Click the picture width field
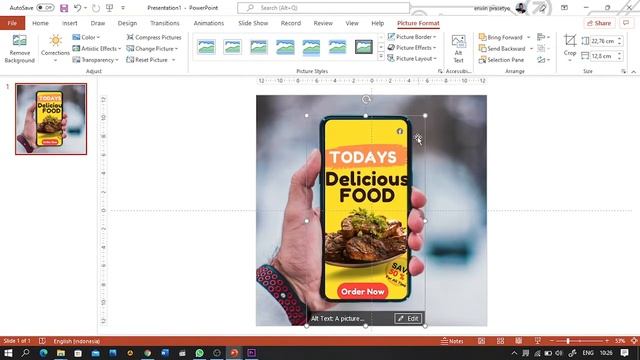The height and width of the screenshot is (360, 640). pos(603,56)
